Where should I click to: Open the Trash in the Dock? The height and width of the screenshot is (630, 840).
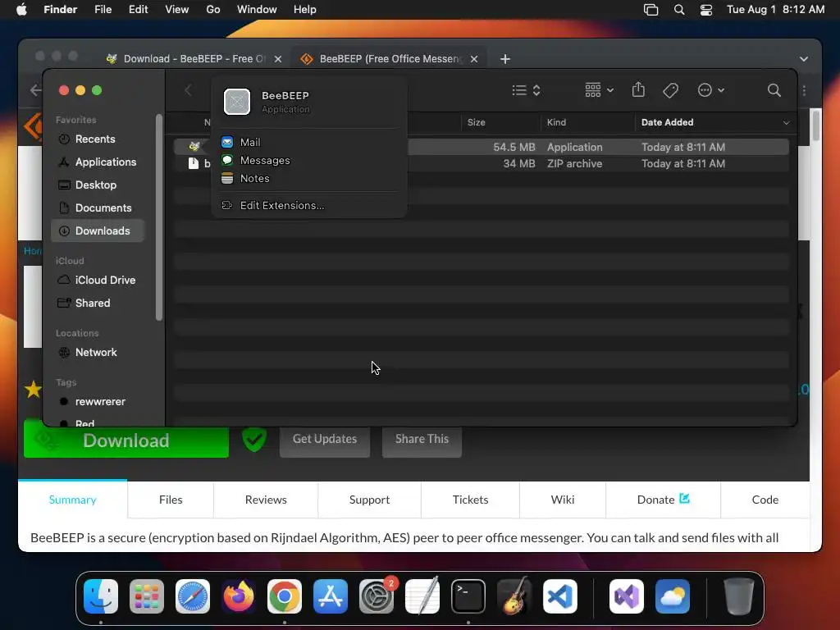(739, 596)
